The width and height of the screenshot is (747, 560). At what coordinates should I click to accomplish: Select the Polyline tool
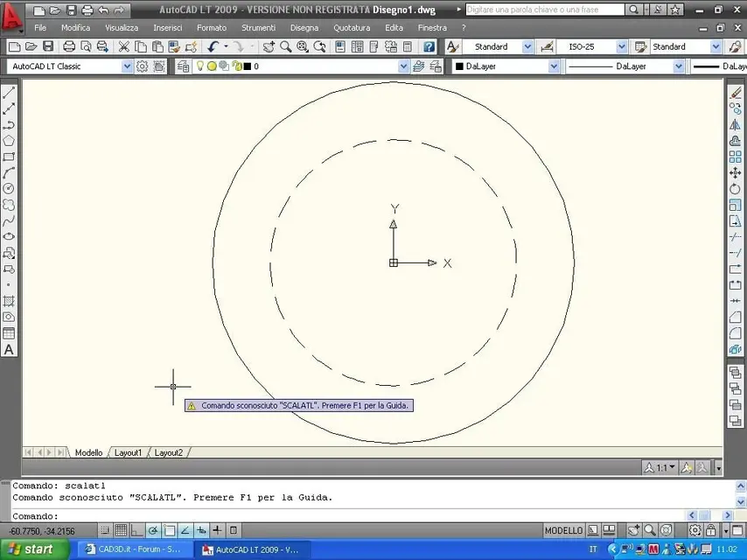pyautogui.click(x=9, y=125)
